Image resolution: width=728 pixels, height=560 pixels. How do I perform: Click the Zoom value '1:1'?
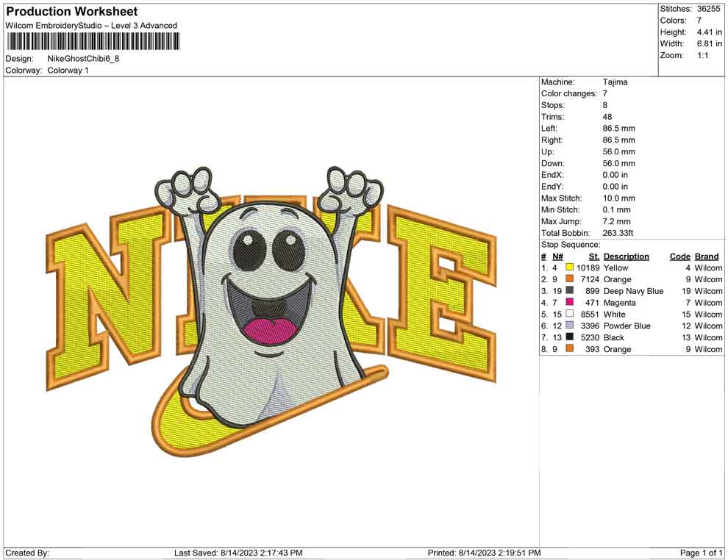(702, 55)
